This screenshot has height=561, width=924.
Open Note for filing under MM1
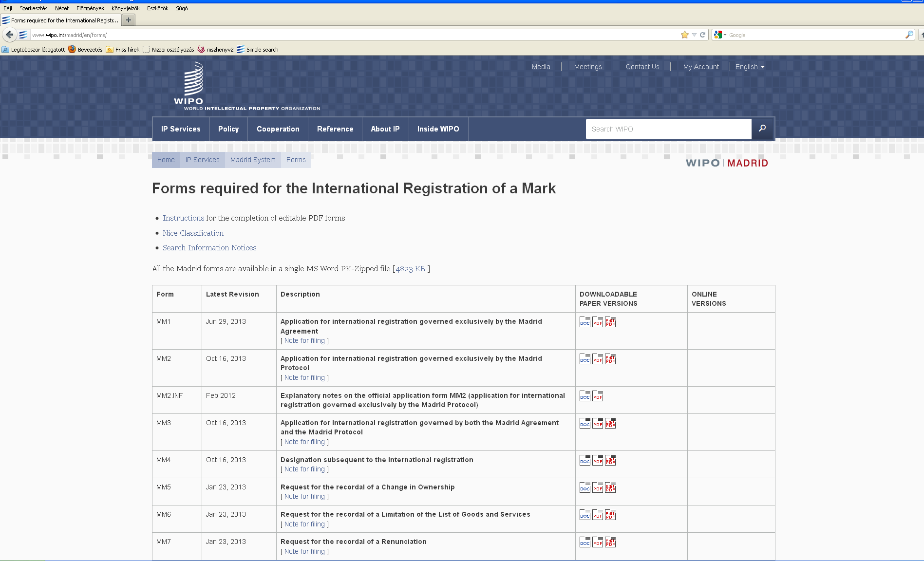click(304, 340)
